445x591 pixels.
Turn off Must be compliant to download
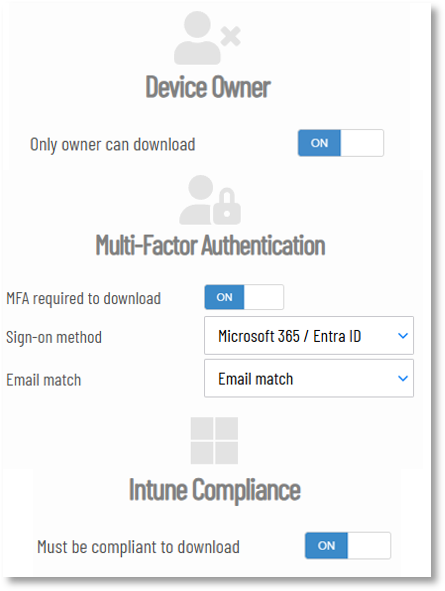coord(348,545)
